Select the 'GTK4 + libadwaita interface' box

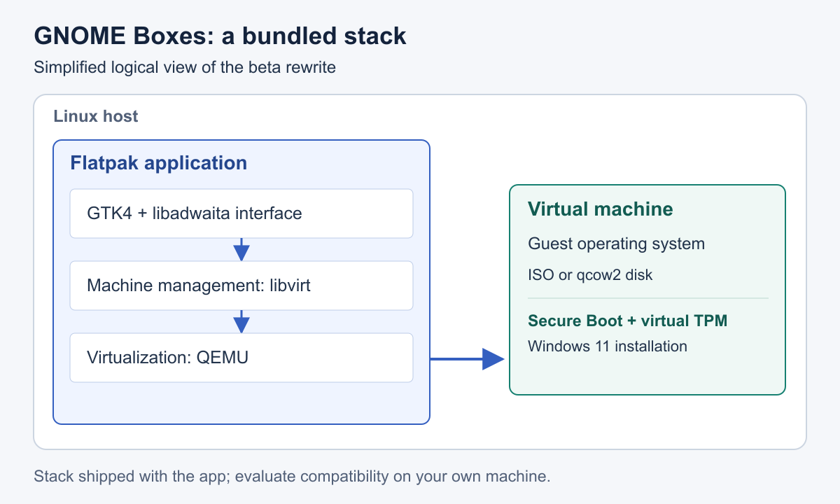click(x=241, y=213)
